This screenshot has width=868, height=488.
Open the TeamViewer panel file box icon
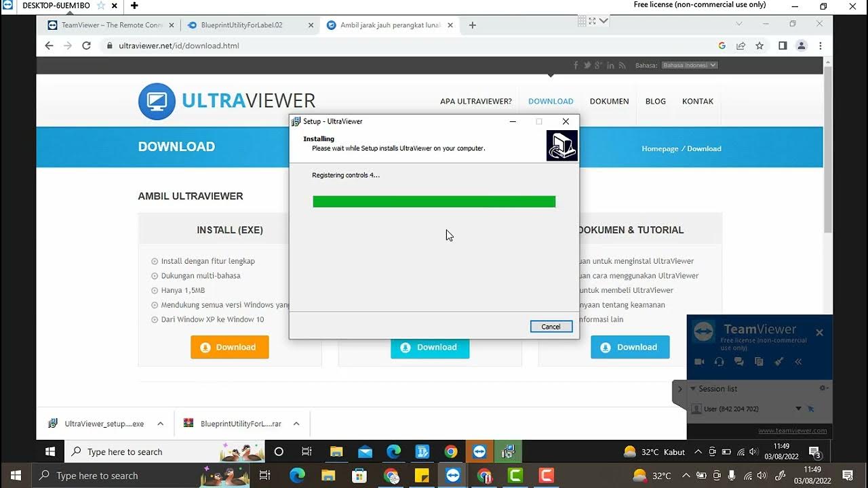click(759, 362)
